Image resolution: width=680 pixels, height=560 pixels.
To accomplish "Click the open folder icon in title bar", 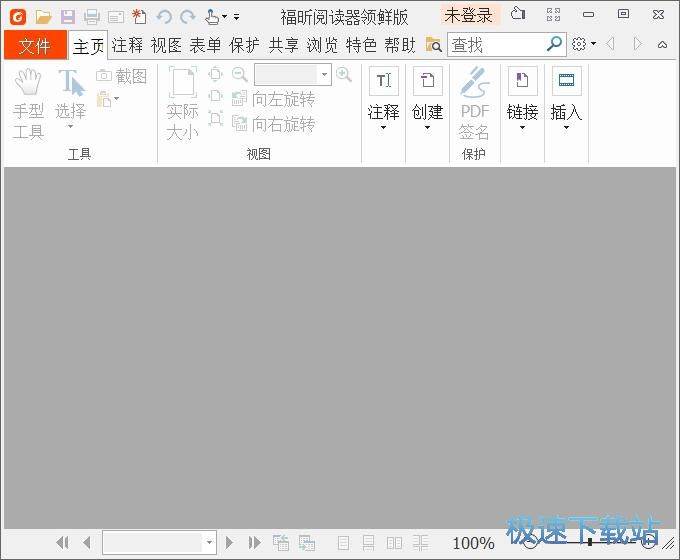I will click(x=43, y=17).
